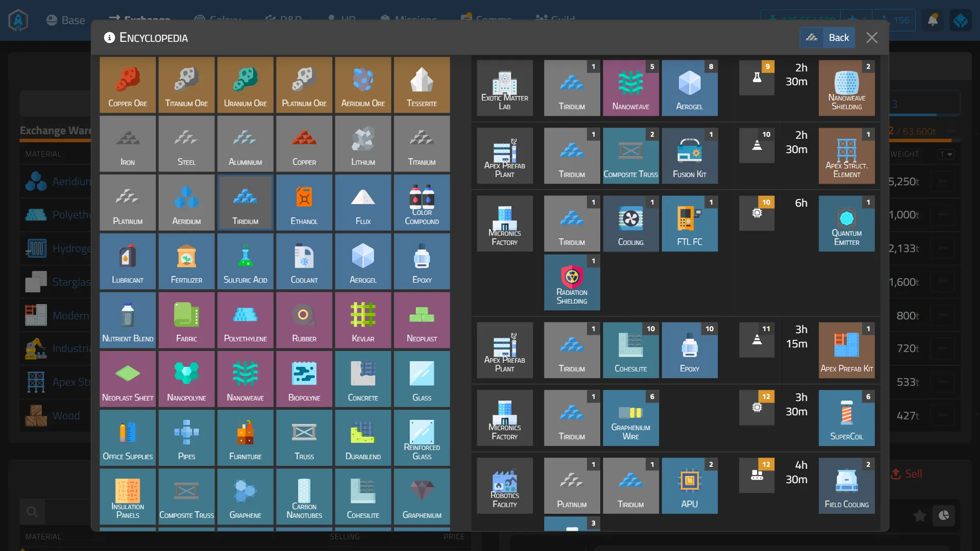Select the Graphenium Wire ingredient
Viewport: 980px width, 551px height.
coord(630,418)
